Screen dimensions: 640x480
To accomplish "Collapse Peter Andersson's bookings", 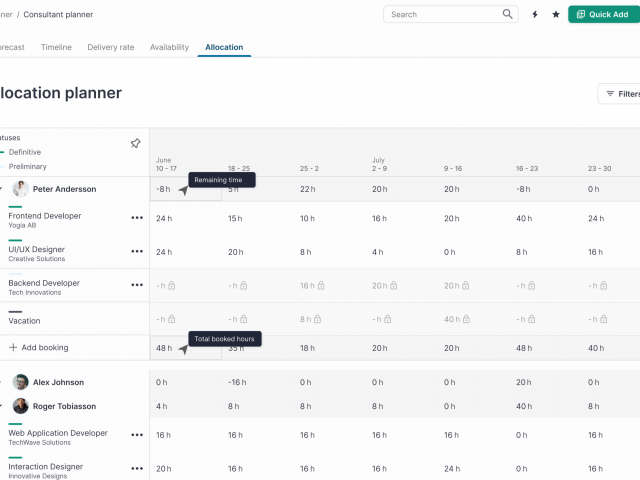I will click(2, 189).
